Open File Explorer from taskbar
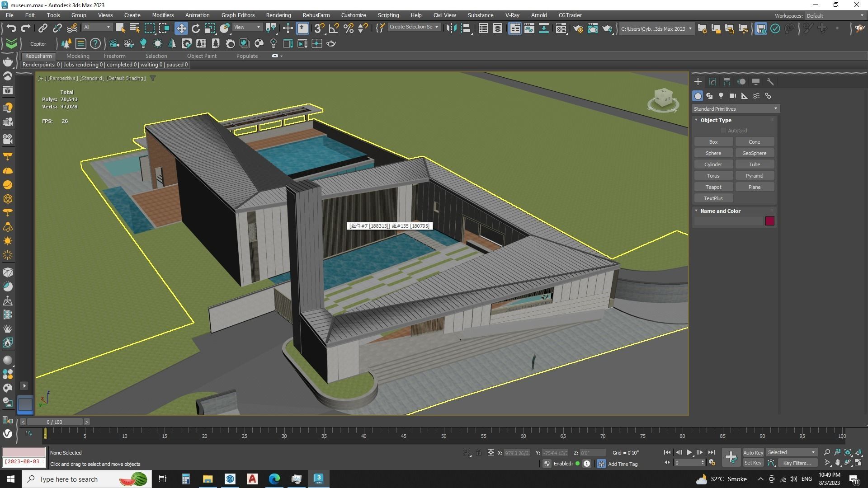 click(x=208, y=479)
